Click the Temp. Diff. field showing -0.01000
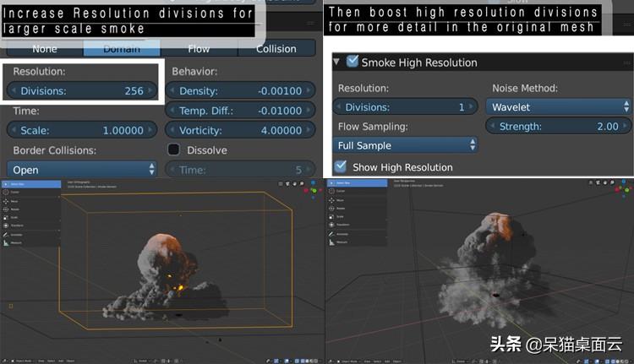The height and width of the screenshot is (364, 634). click(x=240, y=111)
